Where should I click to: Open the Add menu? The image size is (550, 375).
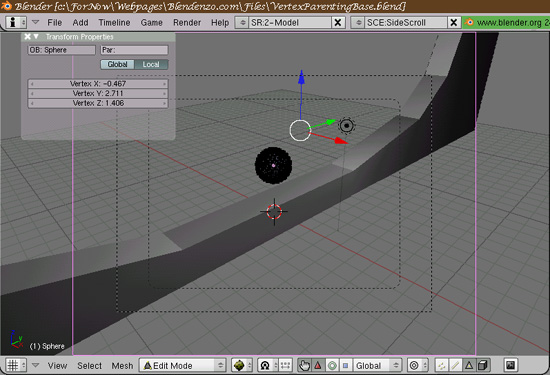tap(80, 22)
